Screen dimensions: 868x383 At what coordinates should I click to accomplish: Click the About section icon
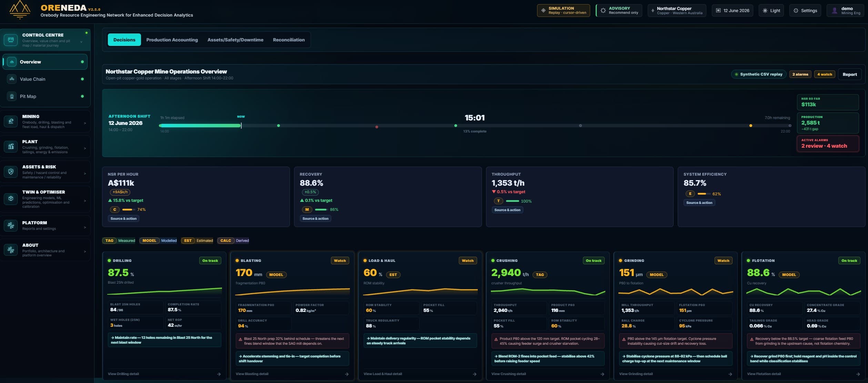[x=11, y=250]
